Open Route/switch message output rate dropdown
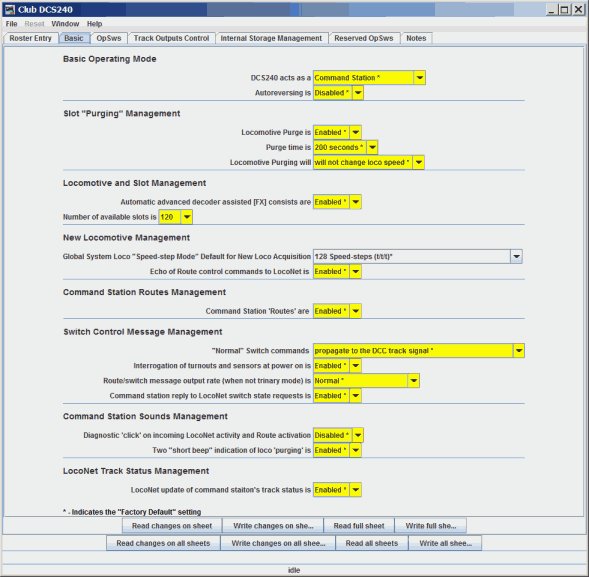589x577 pixels. click(366, 381)
